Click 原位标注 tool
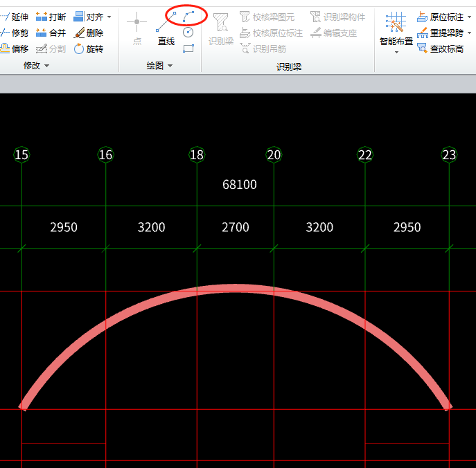This screenshot has width=476, height=468. click(x=440, y=17)
